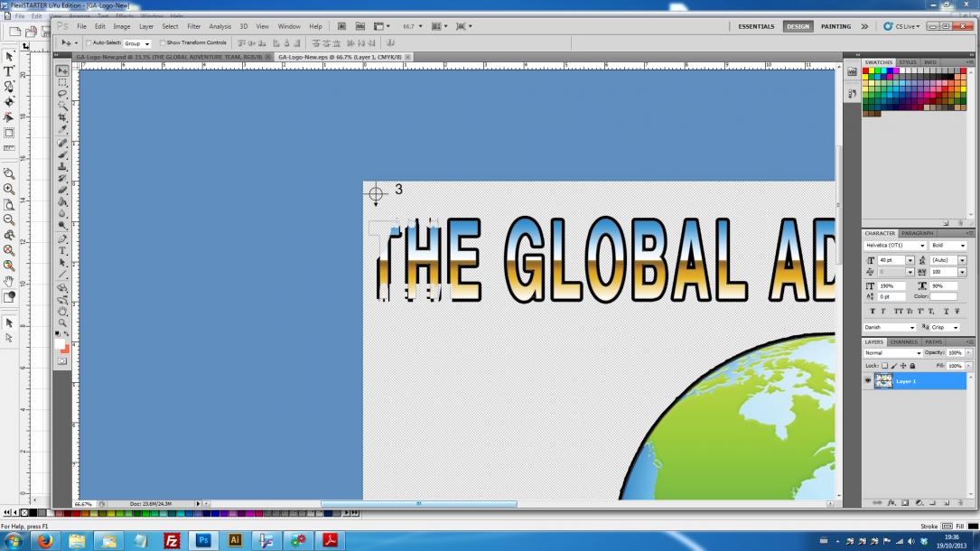Select the Eraser tool
The image size is (980, 551).
(62, 191)
